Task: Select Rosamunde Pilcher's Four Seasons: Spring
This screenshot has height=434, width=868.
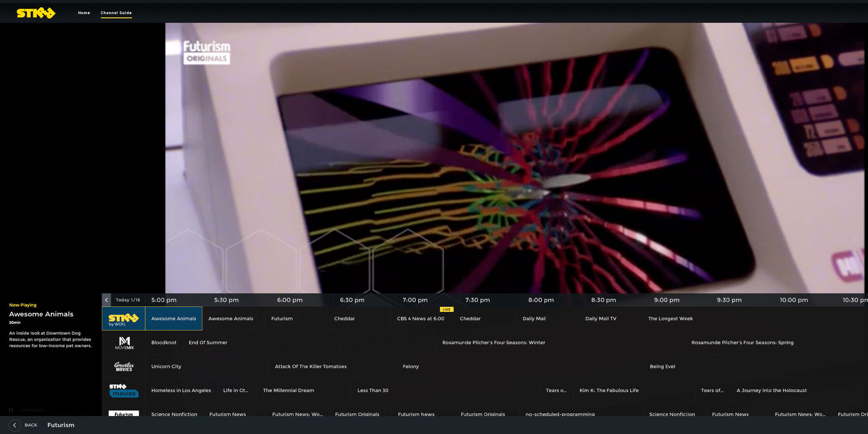Action: [777, 343]
